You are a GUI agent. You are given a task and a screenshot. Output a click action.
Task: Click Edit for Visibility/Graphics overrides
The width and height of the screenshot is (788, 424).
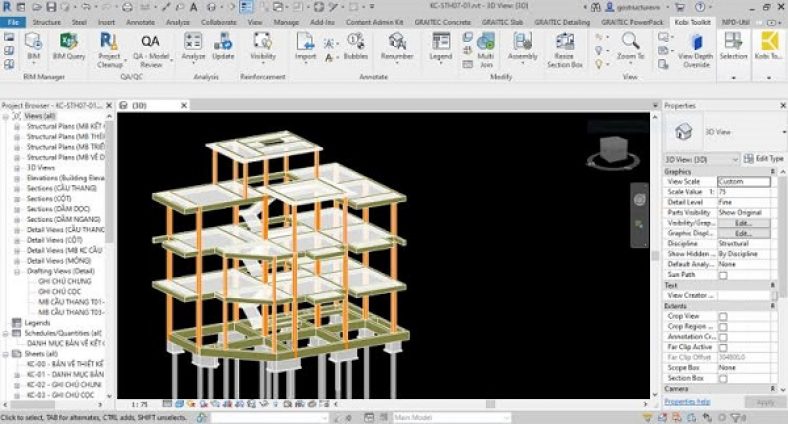743,223
